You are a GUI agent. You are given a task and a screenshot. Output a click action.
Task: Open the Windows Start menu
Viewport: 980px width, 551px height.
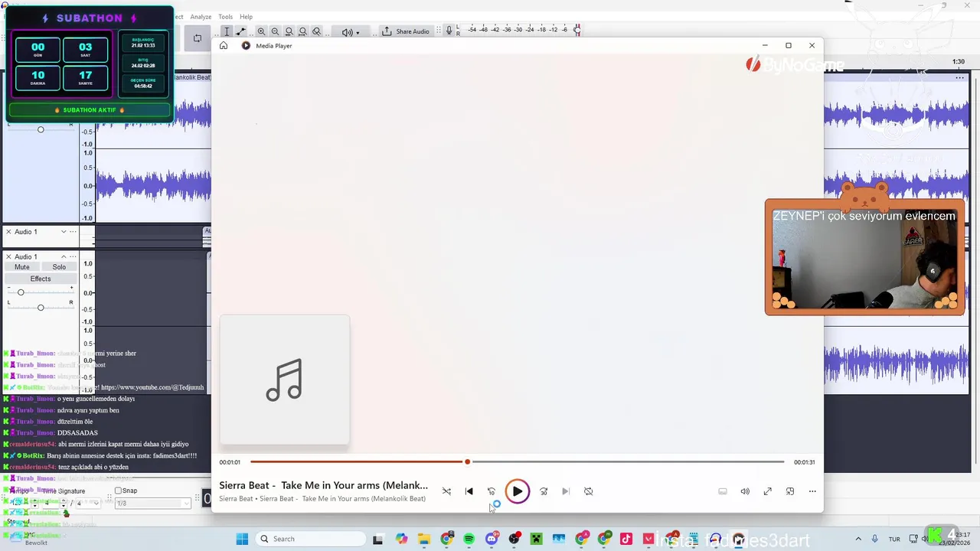(x=242, y=539)
